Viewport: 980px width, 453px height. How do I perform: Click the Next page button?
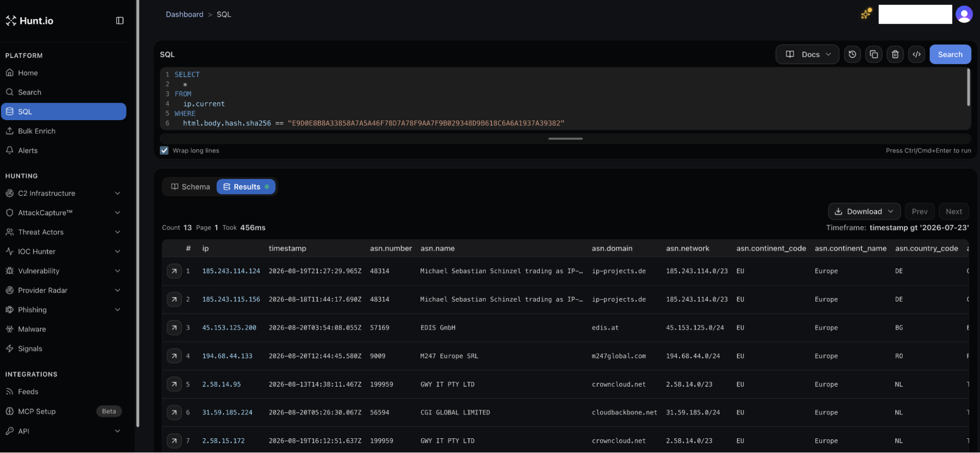[x=954, y=212]
